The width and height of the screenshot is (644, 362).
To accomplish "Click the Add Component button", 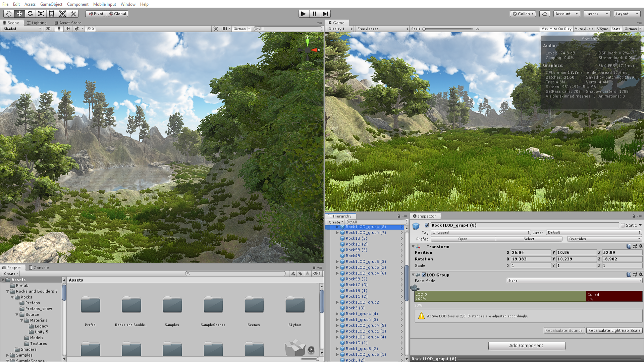I will pyautogui.click(x=527, y=346).
